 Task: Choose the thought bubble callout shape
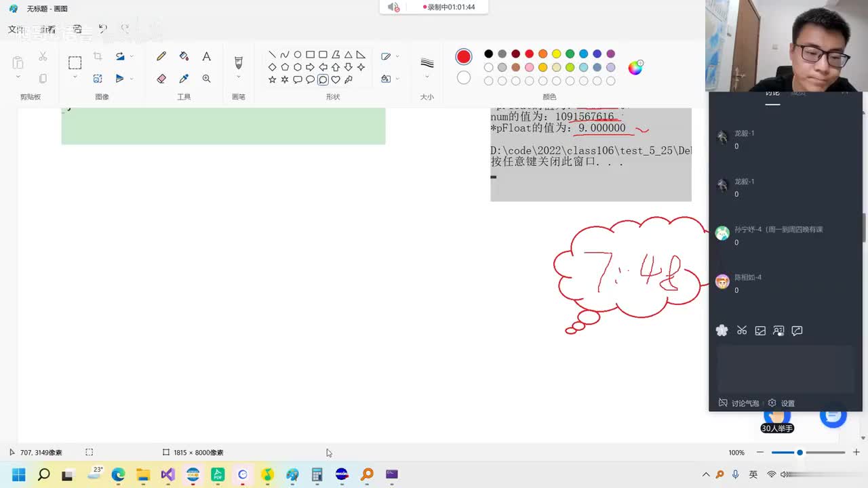tap(323, 79)
